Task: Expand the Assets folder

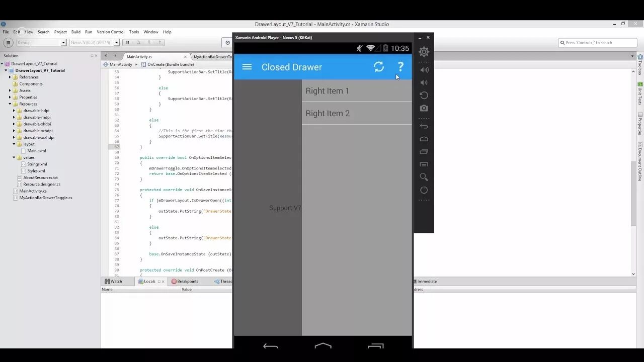Action: click(x=10, y=90)
